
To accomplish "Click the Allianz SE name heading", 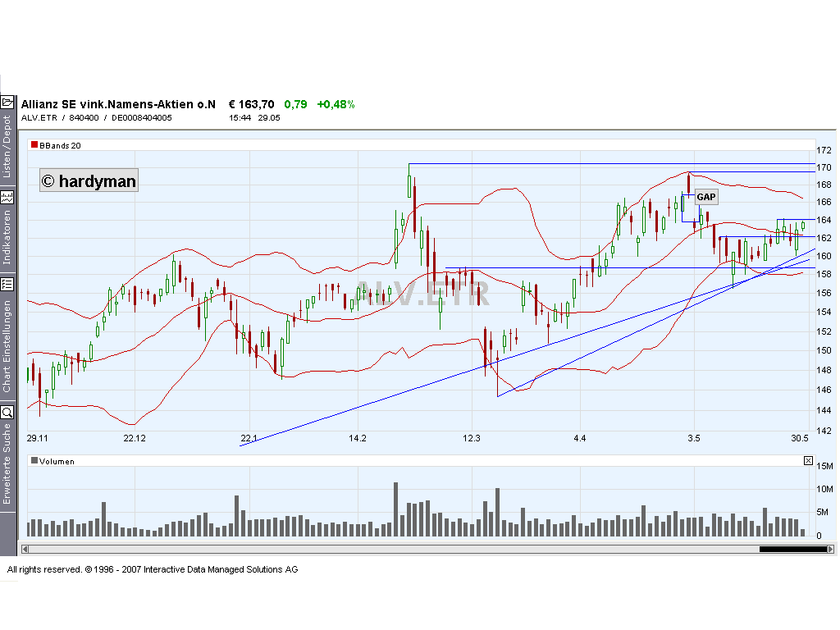I will [119, 104].
